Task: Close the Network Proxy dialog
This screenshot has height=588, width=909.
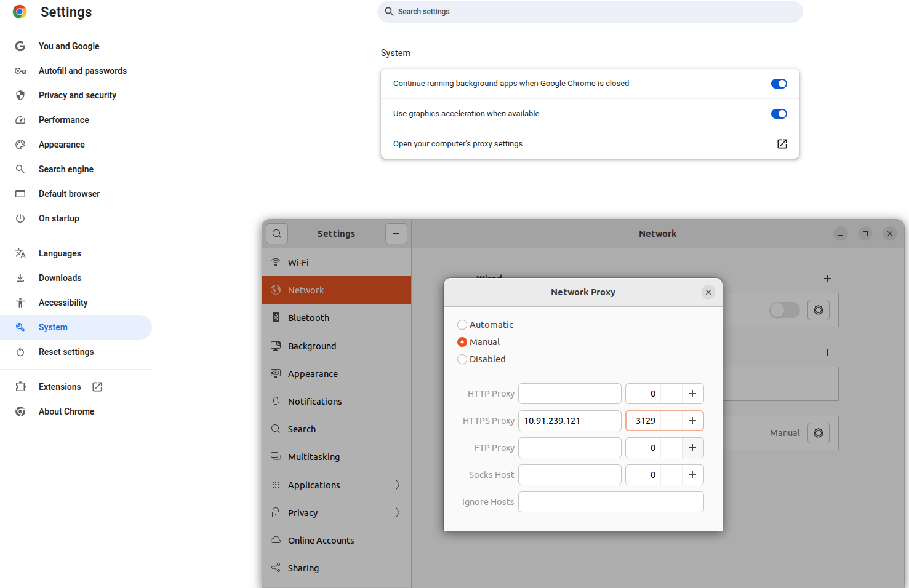Action: click(x=708, y=292)
